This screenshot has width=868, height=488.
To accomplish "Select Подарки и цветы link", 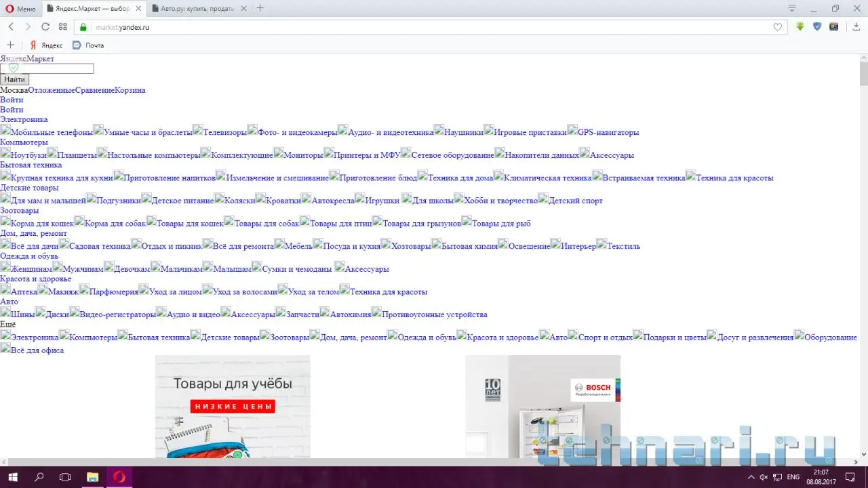I will click(x=675, y=338).
